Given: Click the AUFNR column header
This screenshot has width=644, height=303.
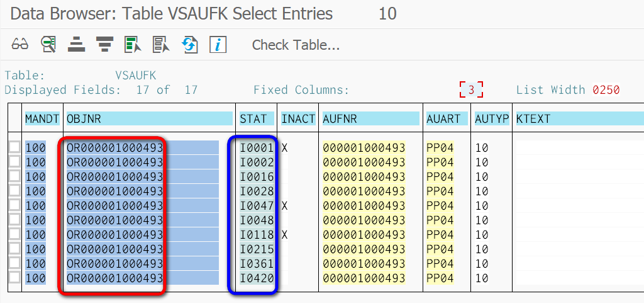Looking at the screenshot, I should (370, 119).
